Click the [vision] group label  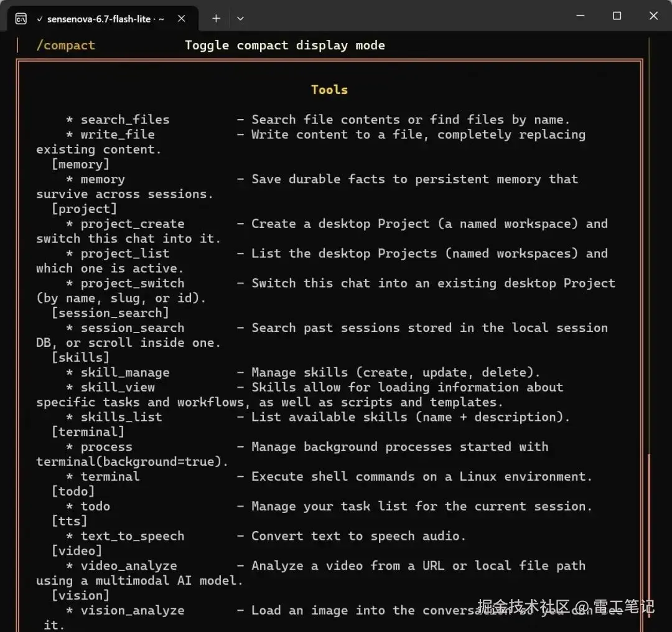[80, 595]
